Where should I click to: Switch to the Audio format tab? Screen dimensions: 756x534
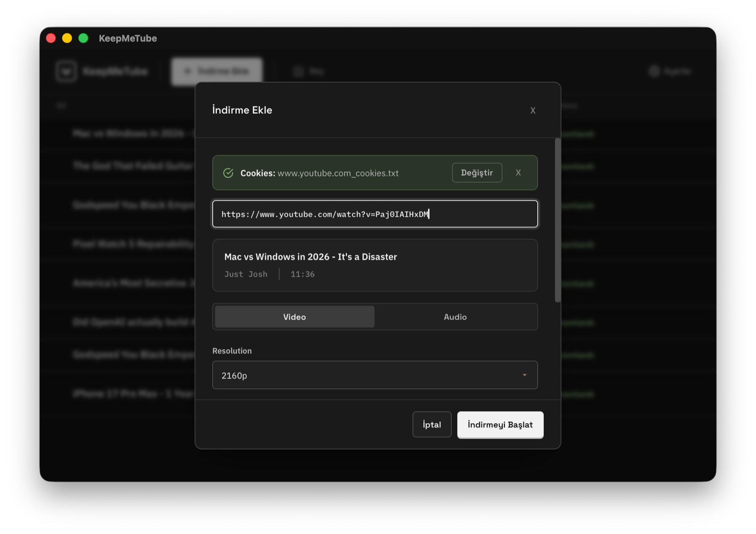[x=455, y=317]
